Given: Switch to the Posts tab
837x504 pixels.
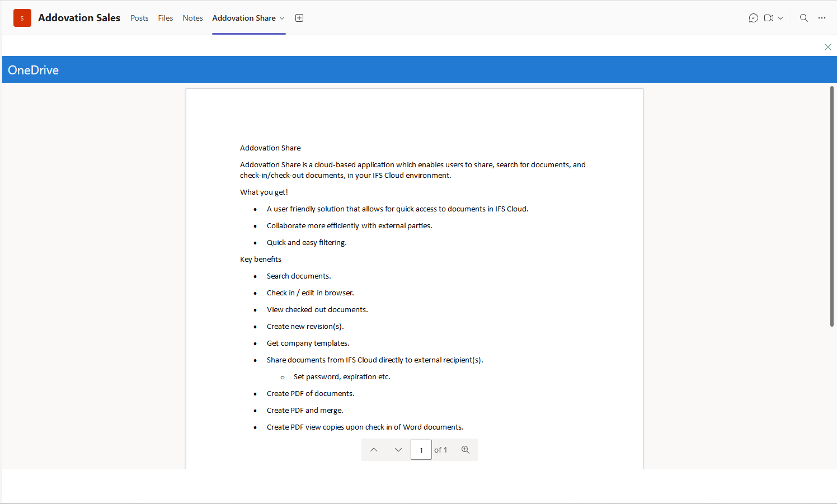Looking at the screenshot, I should coord(139,18).
